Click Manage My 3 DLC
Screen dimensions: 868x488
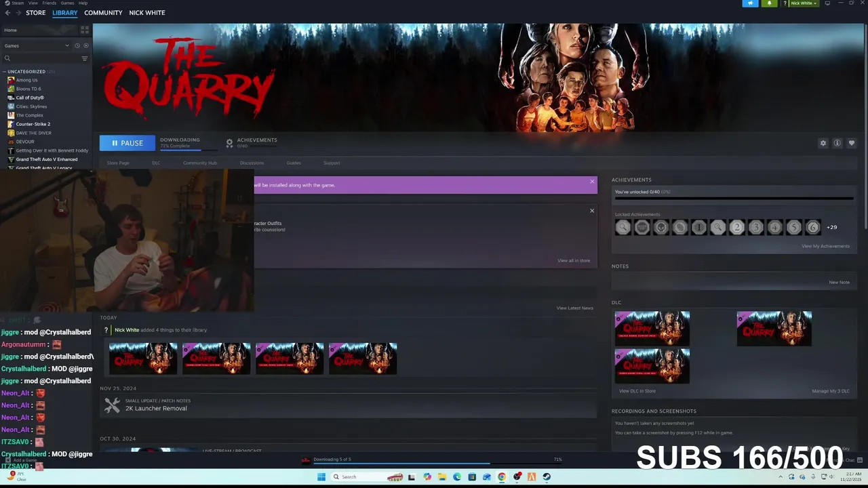coord(831,391)
